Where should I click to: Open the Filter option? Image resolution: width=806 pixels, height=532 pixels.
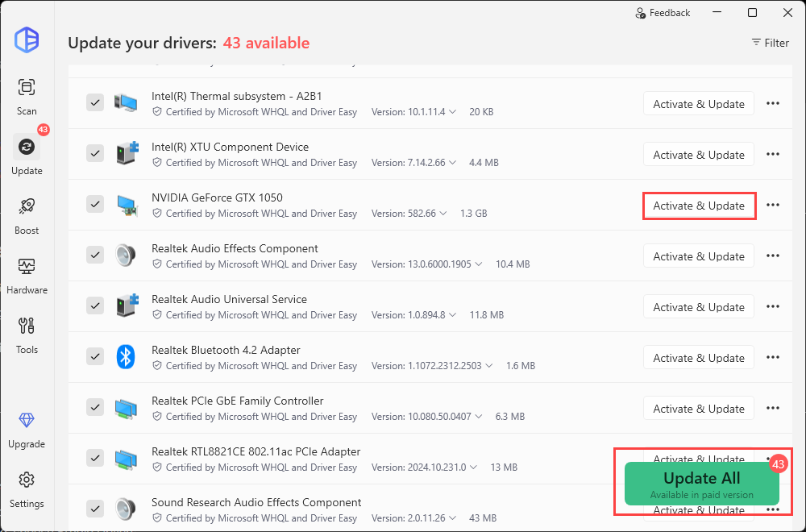click(x=770, y=43)
